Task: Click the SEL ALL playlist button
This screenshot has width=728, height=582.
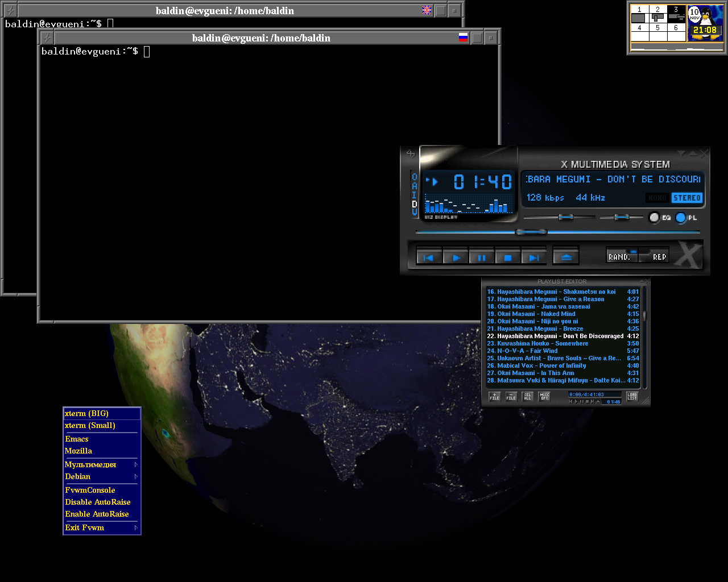Action: tap(527, 396)
